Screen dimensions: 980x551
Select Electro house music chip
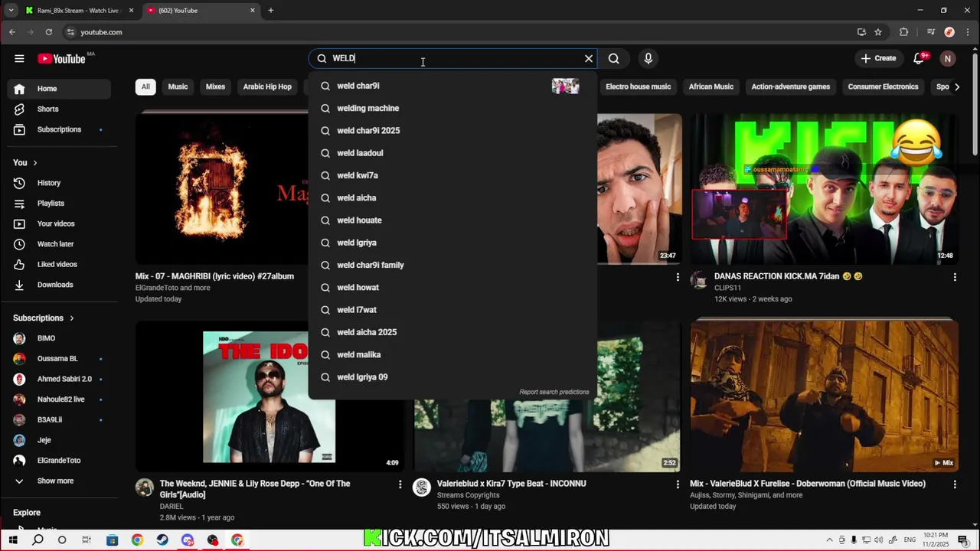click(x=638, y=87)
